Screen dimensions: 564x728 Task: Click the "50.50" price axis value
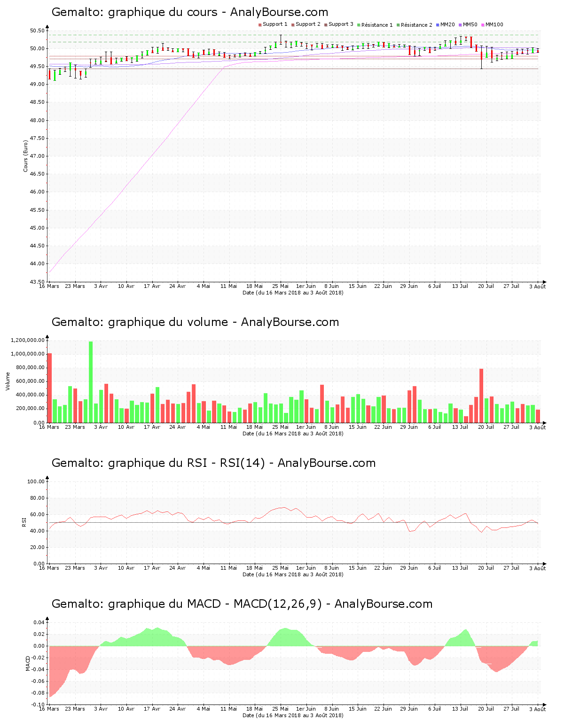coord(37,31)
